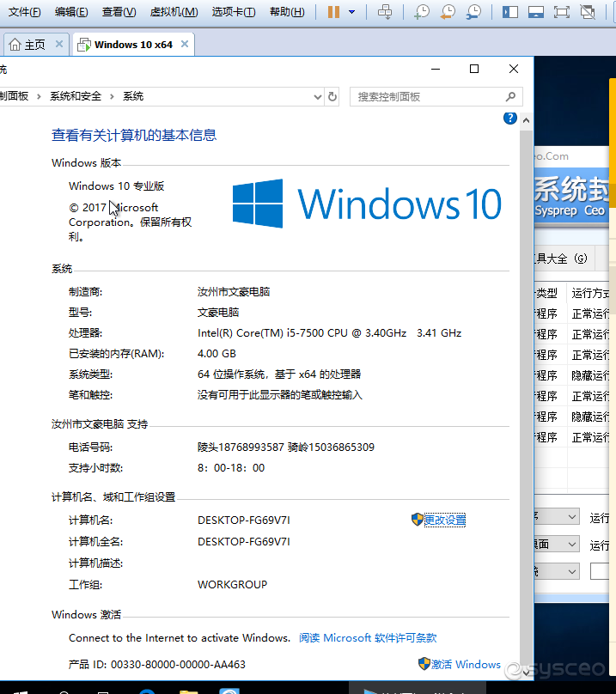Revert the virtual machine to its snapshot
616x694 pixels.
click(x=448, y=12)
